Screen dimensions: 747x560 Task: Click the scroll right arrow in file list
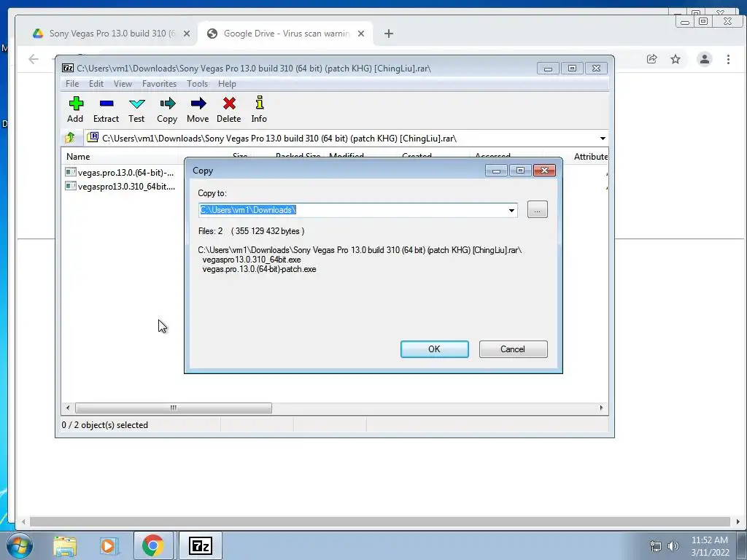[x=601, y=408]
